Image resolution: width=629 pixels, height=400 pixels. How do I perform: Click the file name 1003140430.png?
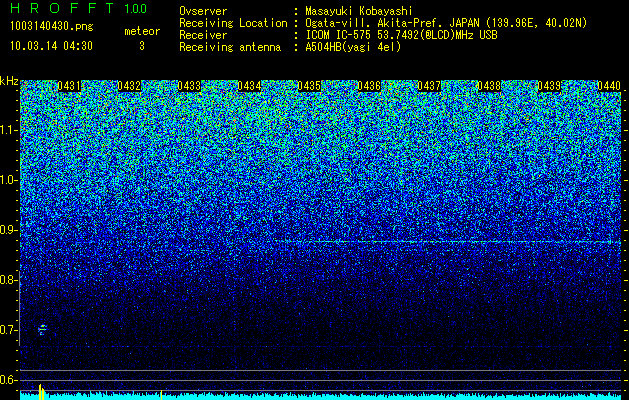pyautogui.click(x=52, y=27)
